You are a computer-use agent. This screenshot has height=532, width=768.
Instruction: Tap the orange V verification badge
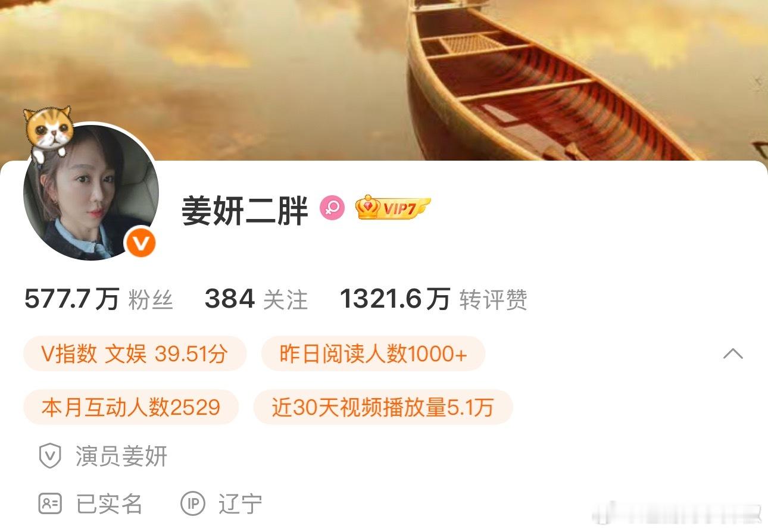[141, 243]
